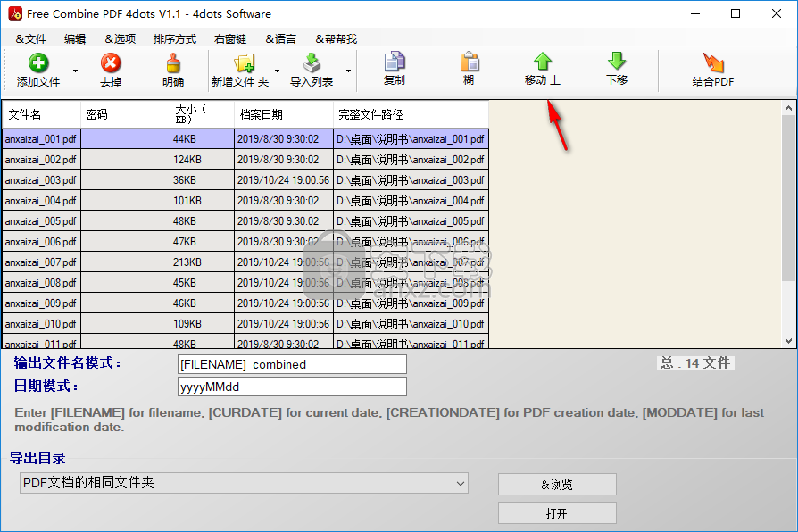The image size is (798, 532).
Task: Select the anxaizai_006.pdf file name
Action: coord(41,242)
